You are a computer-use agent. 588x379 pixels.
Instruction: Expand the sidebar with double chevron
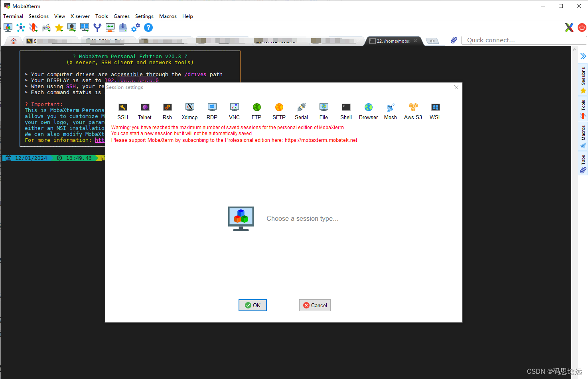point(583,57)
